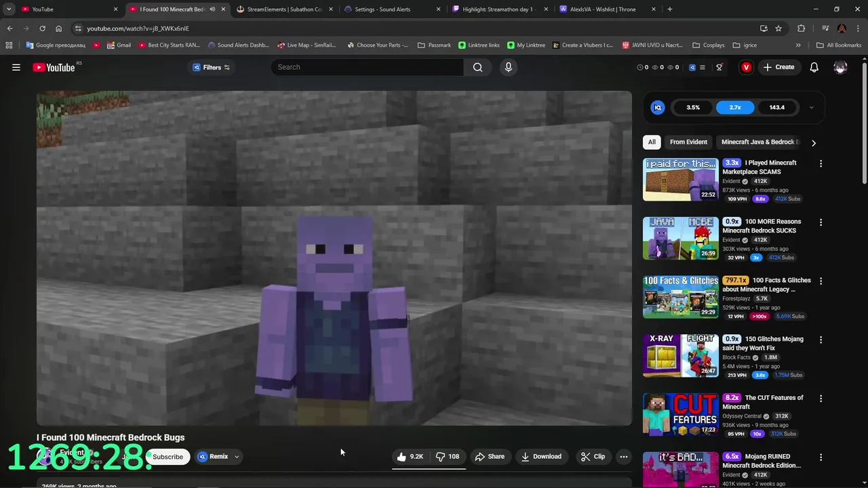
Task: Open the I paid for this thumbnail
Action: click(680, 179)
